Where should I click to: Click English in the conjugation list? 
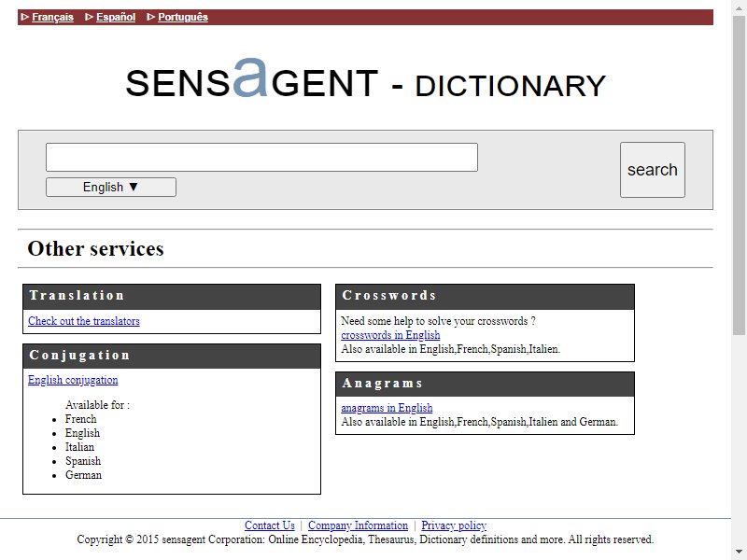pyautogui.click(x=82, y=433)
